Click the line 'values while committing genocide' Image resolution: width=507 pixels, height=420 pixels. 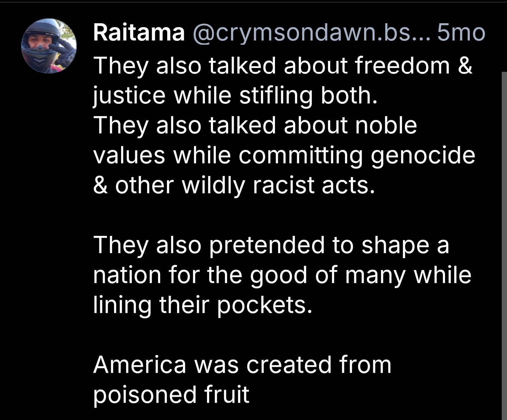284,155
